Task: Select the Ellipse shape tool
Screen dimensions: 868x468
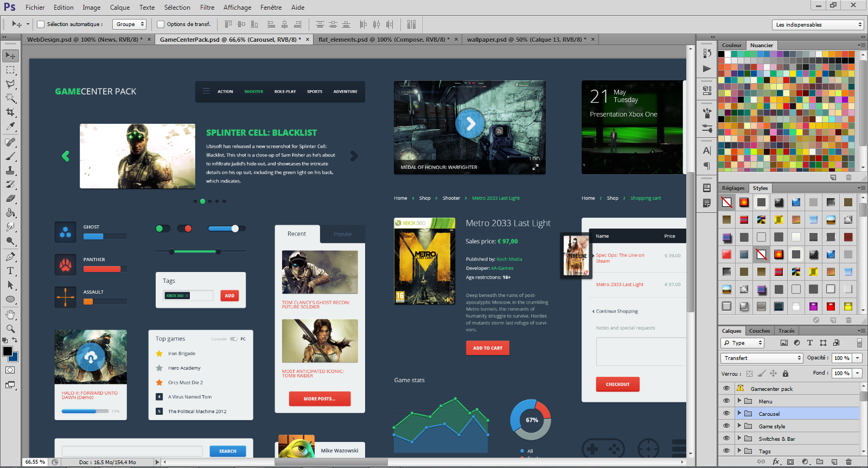Action: point(10,299)
